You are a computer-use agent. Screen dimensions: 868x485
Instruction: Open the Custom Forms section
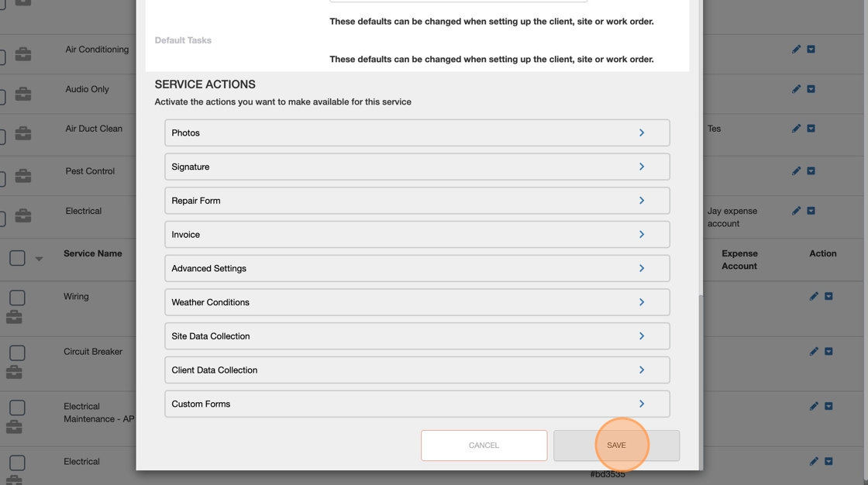click(417, 404)
